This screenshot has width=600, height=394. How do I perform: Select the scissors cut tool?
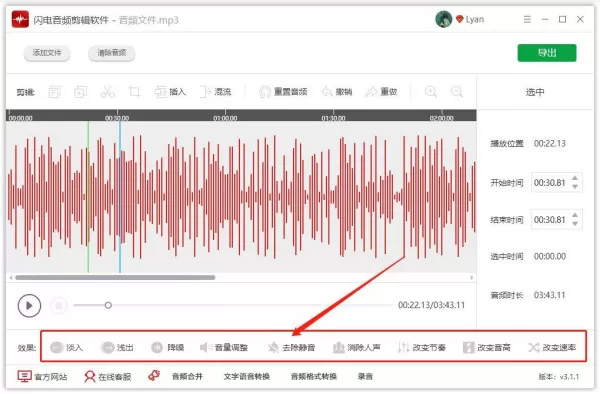pyautogui.click(x=108, y=92)
